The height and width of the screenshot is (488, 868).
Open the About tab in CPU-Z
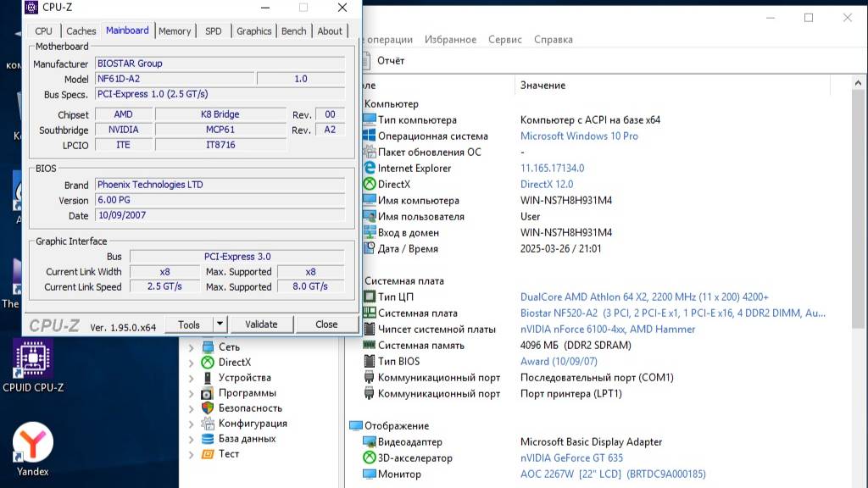pyautogui.click(x=330, y=31)
